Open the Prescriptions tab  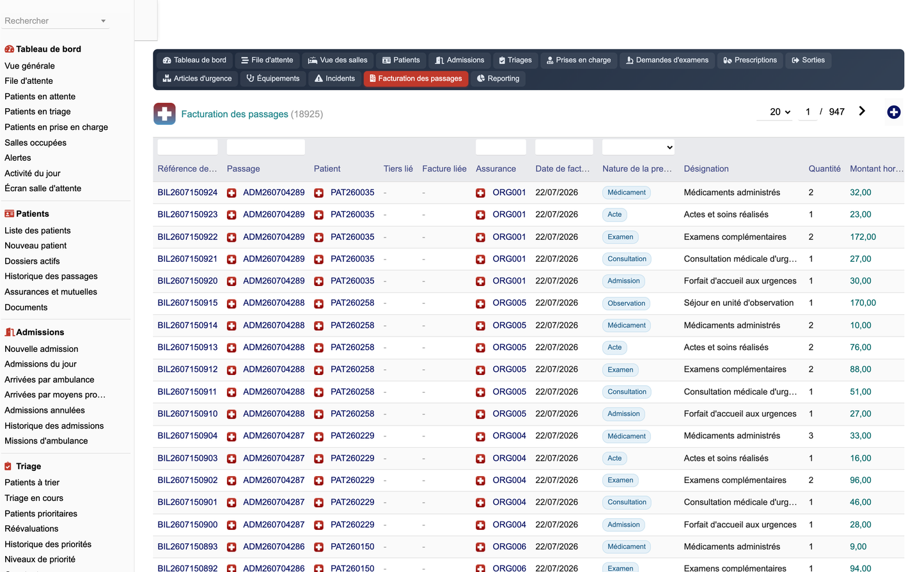tap(750, 60)
